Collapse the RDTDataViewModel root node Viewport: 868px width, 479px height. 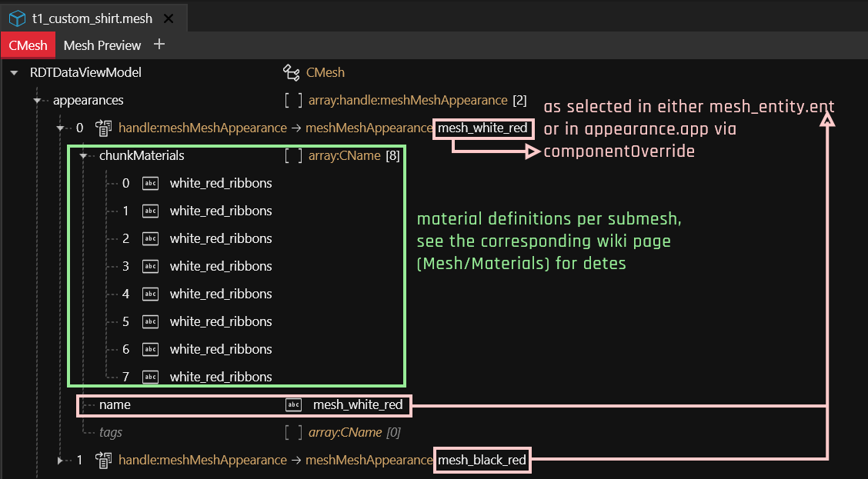tap(15, 73)
